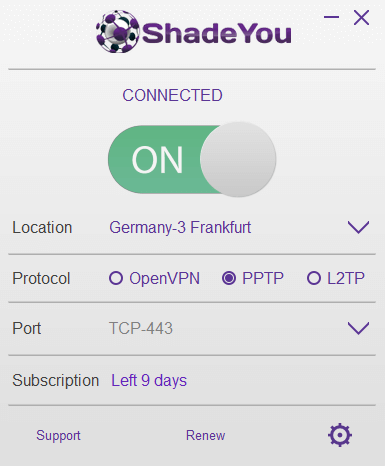
Task: Click the CONNECTED status label
Action: 172,95
